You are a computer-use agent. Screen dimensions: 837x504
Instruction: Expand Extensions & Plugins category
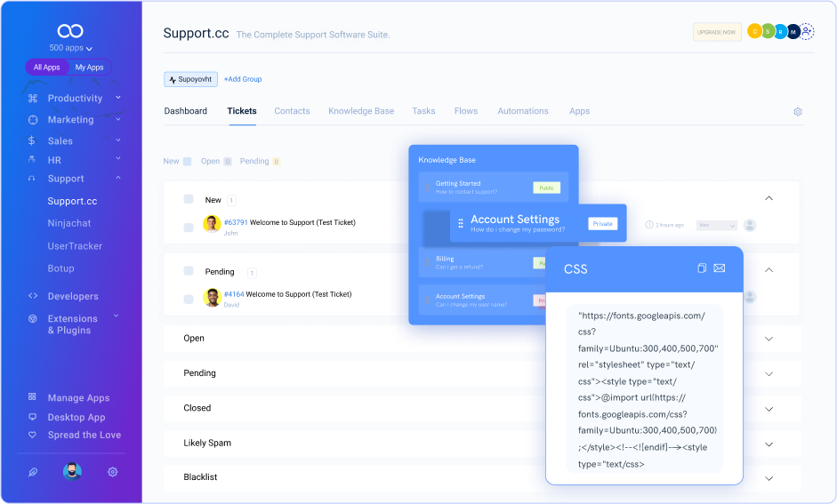[116, 316]
